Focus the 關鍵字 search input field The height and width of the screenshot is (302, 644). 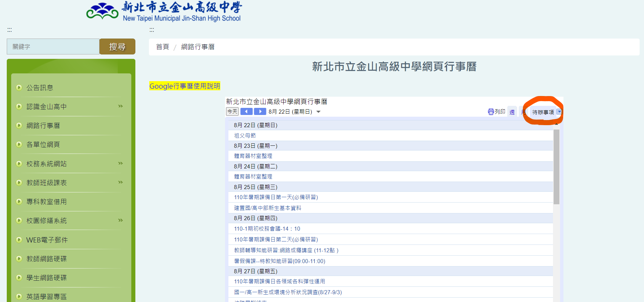(53, 46)
